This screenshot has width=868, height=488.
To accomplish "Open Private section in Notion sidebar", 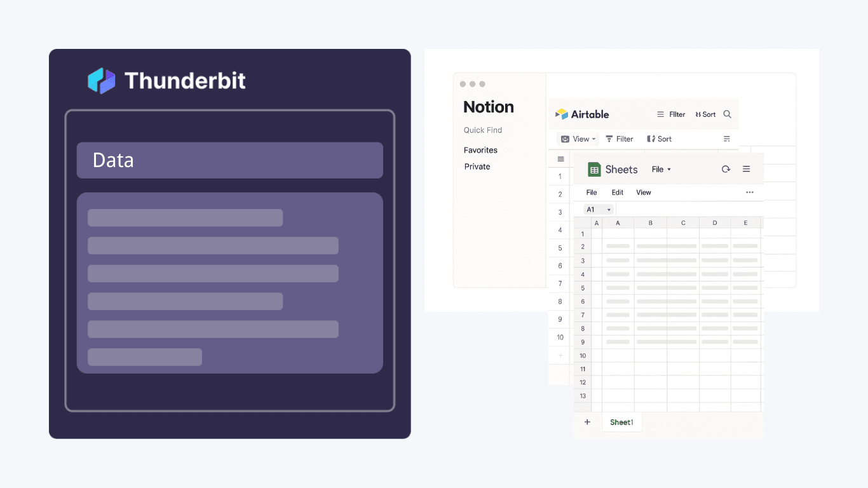I will [477, 167].
